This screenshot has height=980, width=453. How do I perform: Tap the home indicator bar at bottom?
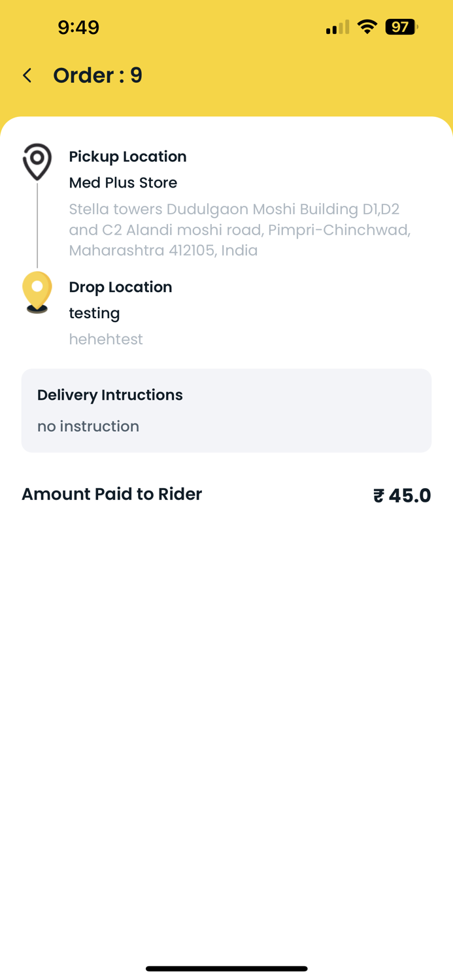coord(226,969)
